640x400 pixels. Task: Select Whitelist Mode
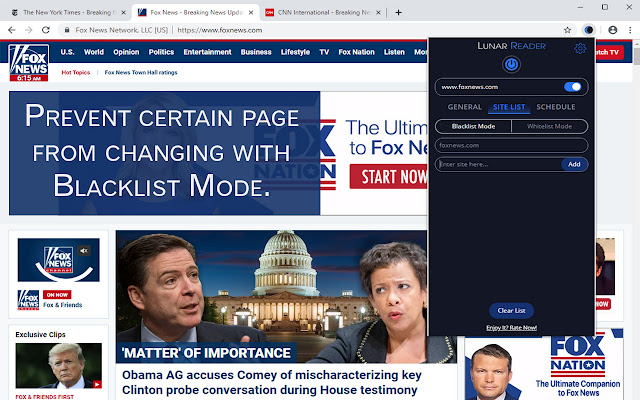549,126
